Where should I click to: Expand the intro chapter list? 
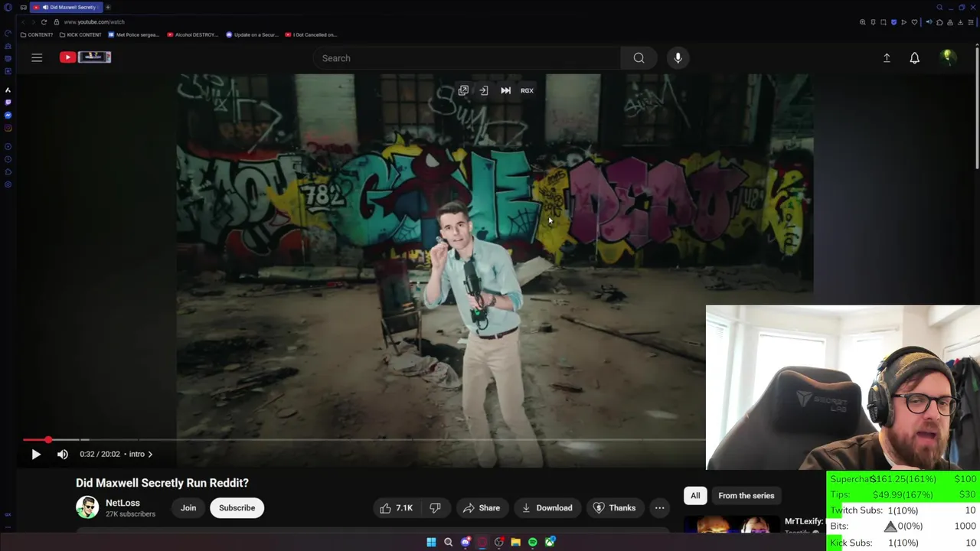click(x=140, y=454)
